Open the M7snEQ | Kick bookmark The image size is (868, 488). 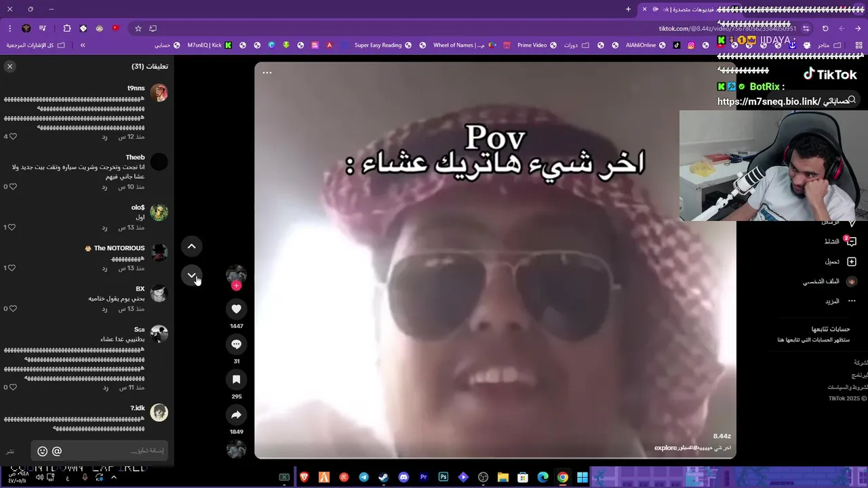click(210, 45)
